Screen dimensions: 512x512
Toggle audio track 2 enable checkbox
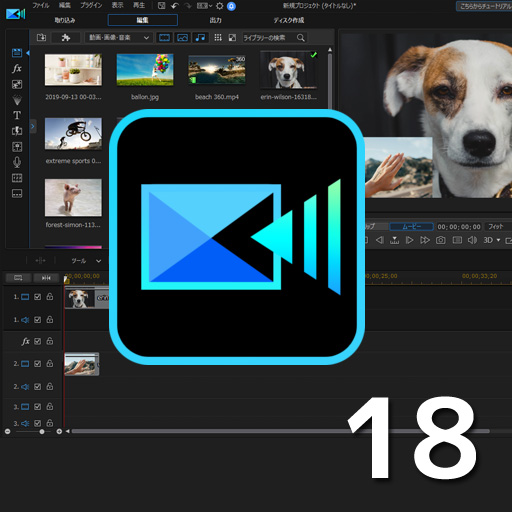point(38,387)
